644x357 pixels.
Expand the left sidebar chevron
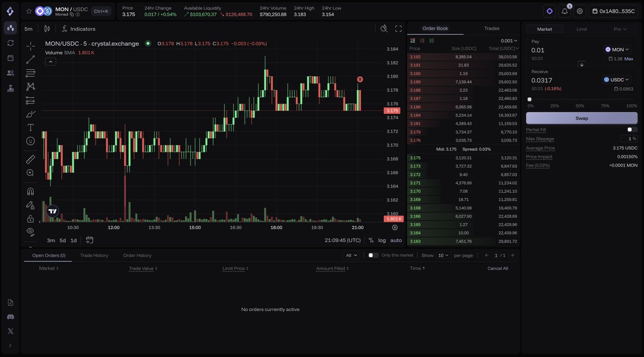10,346
